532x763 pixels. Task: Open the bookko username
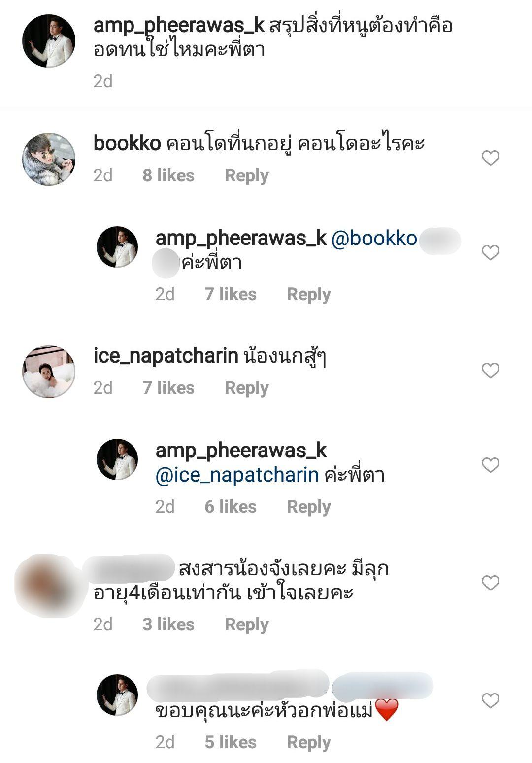tap(127, 143)
